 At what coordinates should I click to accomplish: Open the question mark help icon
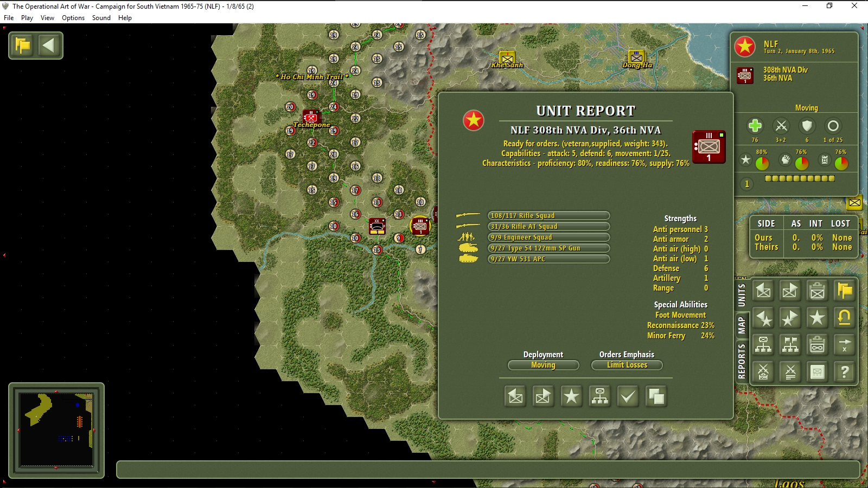point(844,371)
